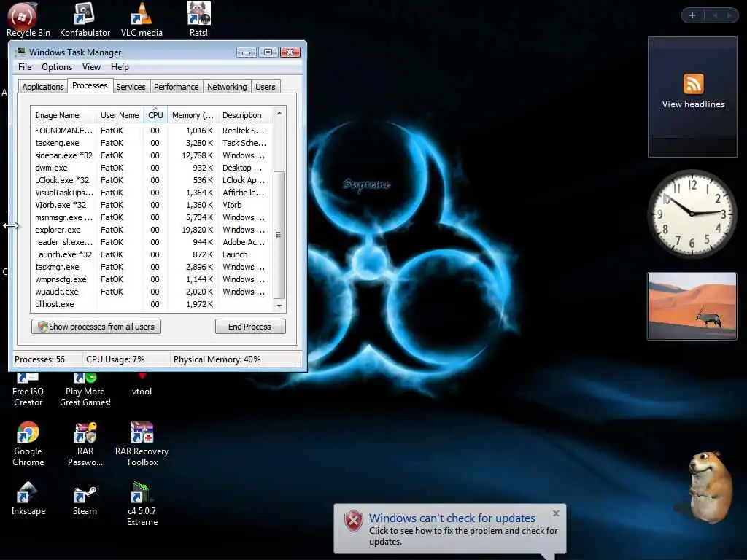The height and width of the screenshot is (560, 747).
Task: Click Windows can't check for updates message
Action: pyautogui.click(x=452, y=518)
